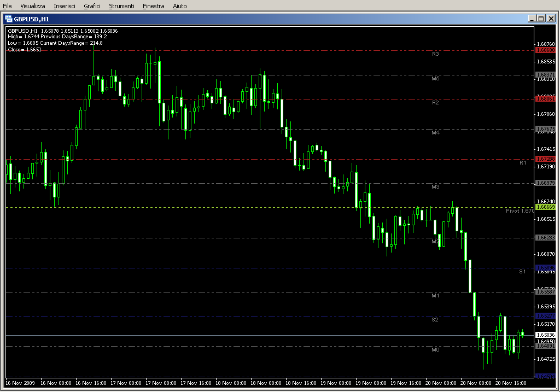Click the 1.66283 gray price tag

point(545,237)
